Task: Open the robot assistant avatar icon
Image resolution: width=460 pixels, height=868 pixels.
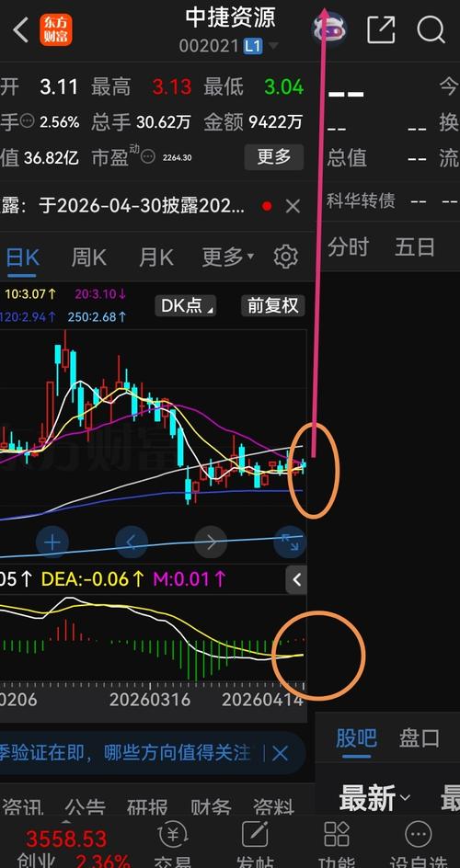Action: pos(328,29)
